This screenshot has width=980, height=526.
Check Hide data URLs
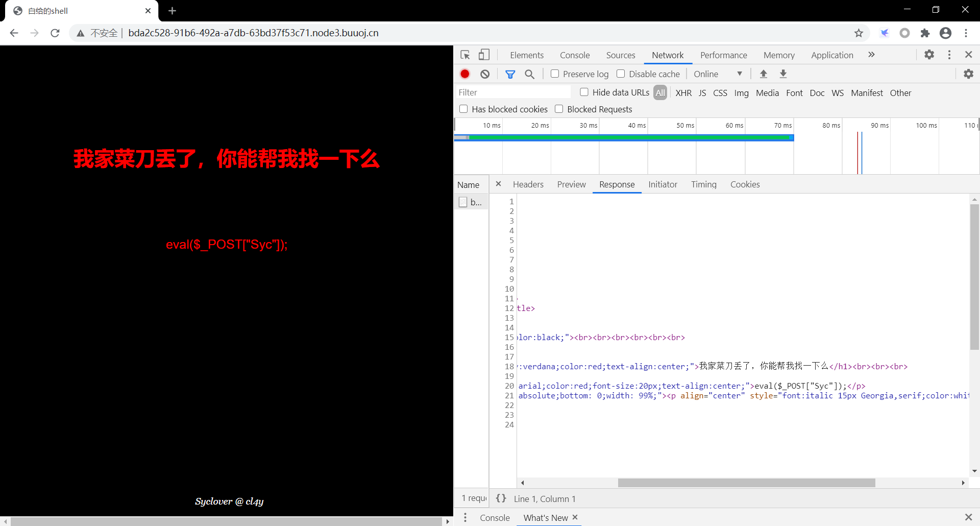[584, 92]
